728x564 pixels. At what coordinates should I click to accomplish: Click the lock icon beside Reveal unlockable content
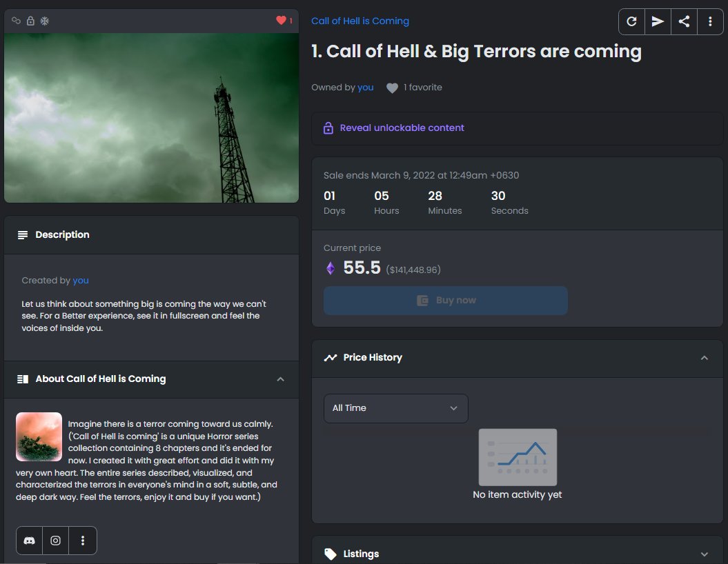click(328, 128)
